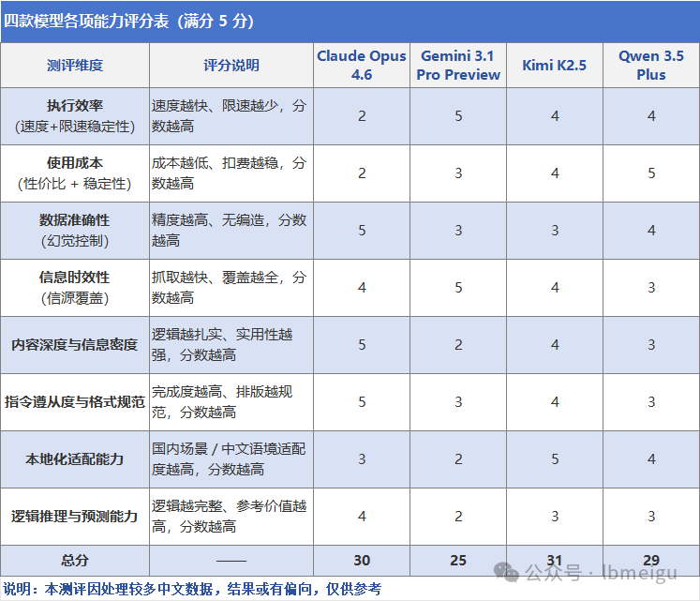Click Gemini score in 信息时效性 row
This screenshot has width=700, height=601.
coord(458,288)
